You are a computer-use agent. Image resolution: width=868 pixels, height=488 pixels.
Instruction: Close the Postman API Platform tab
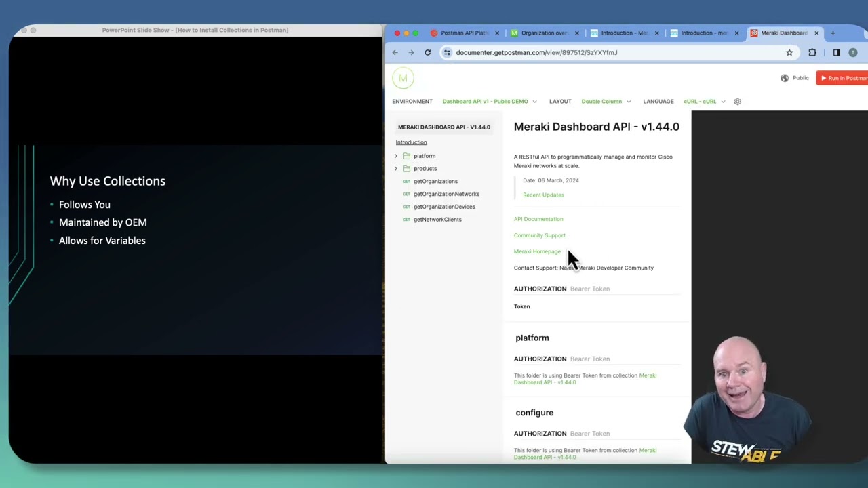[497, 33]
